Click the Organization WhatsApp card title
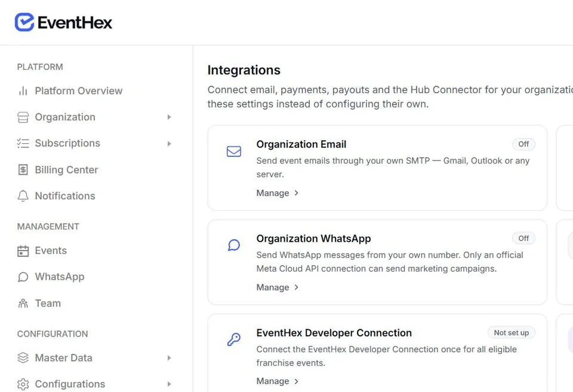Viewport: 573px width, 392px height. [x=313, y=239]
